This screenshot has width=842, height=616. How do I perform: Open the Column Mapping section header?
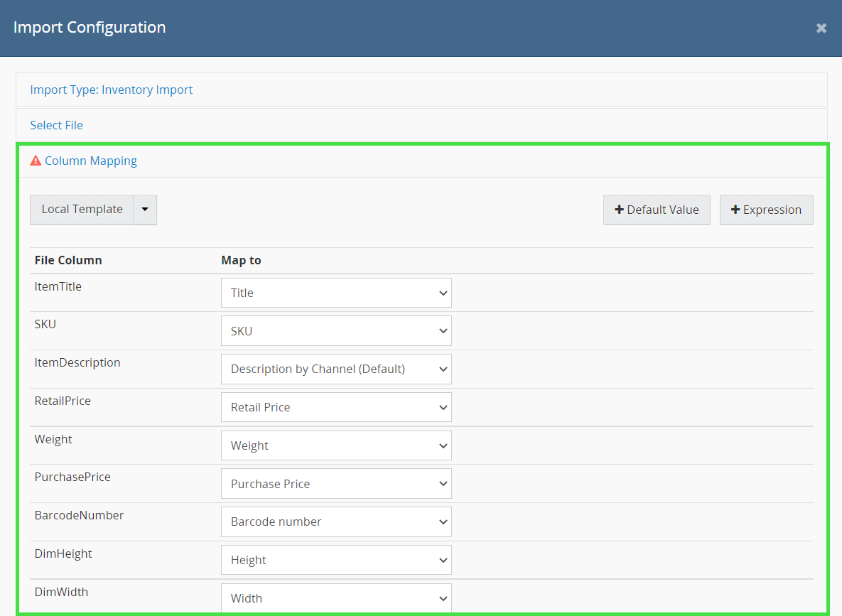91,161
